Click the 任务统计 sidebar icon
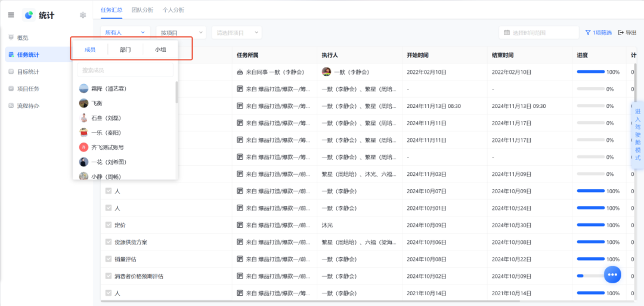Image resolution: width=644 pixels, height=306 pixels. coord(11,55)
